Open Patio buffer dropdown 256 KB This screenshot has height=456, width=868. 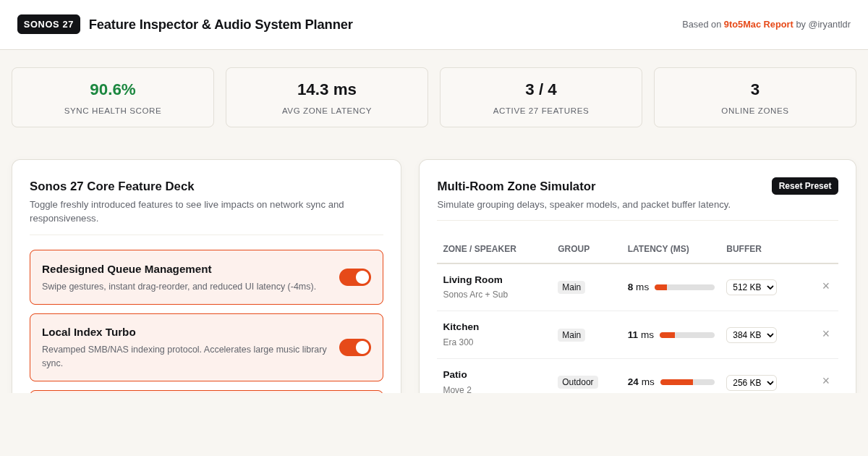pos(752,383)
